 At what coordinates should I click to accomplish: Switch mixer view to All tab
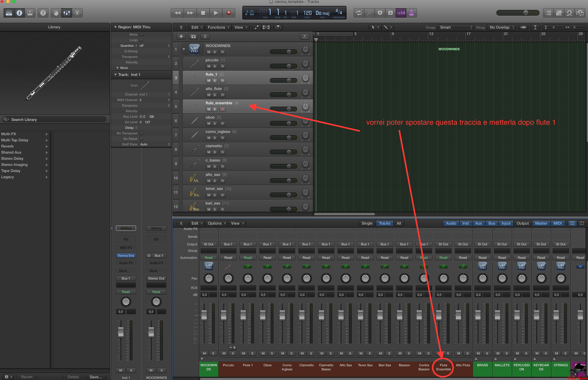point(399,223)
